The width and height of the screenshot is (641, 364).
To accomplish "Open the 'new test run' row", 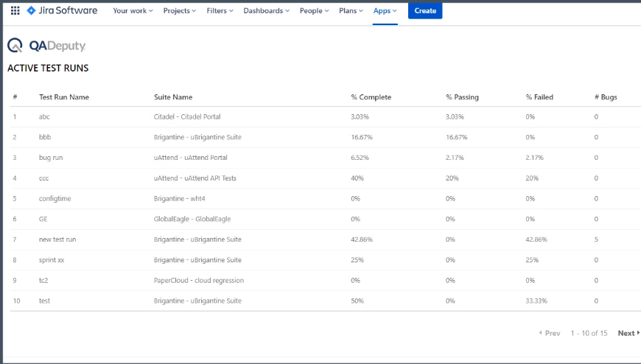I will (x=57, y=239).
